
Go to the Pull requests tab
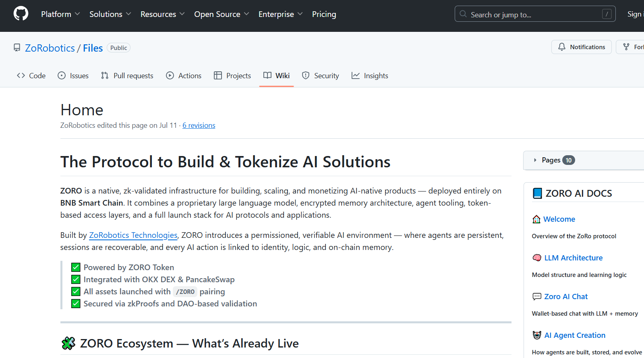pos(127,76)
